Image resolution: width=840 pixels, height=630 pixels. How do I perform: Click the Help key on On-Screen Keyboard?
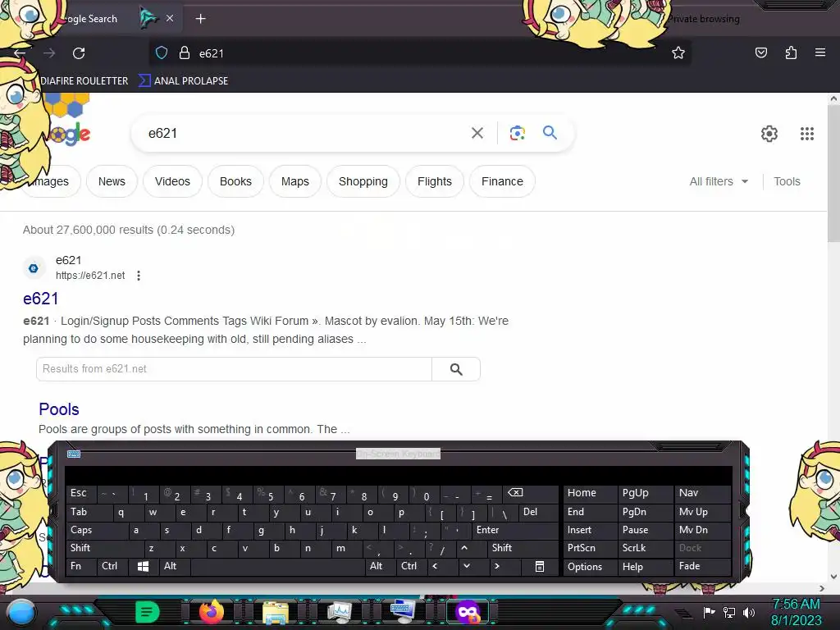tap(645, 566)
